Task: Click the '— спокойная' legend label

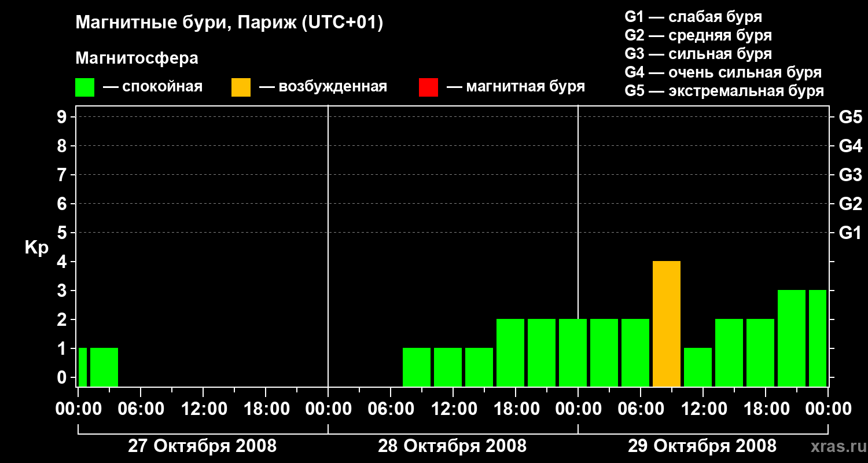Action: [153, 87]
